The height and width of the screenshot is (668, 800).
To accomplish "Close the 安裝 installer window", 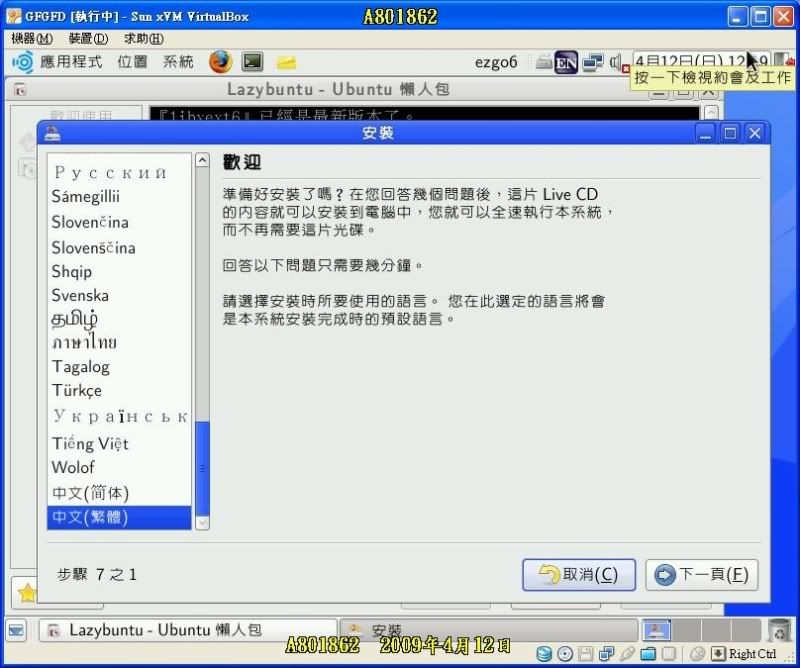I will pos(755,134).
